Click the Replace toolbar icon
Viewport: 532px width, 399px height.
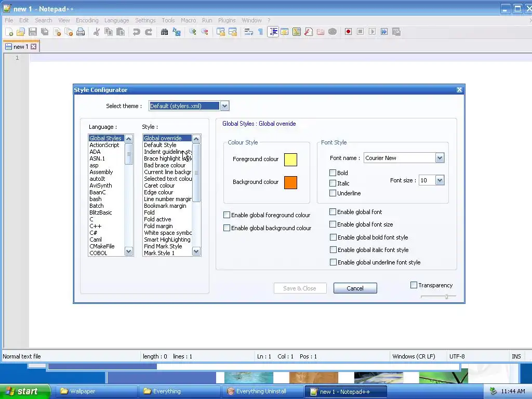pyautogui.click(x=177, y=32)
